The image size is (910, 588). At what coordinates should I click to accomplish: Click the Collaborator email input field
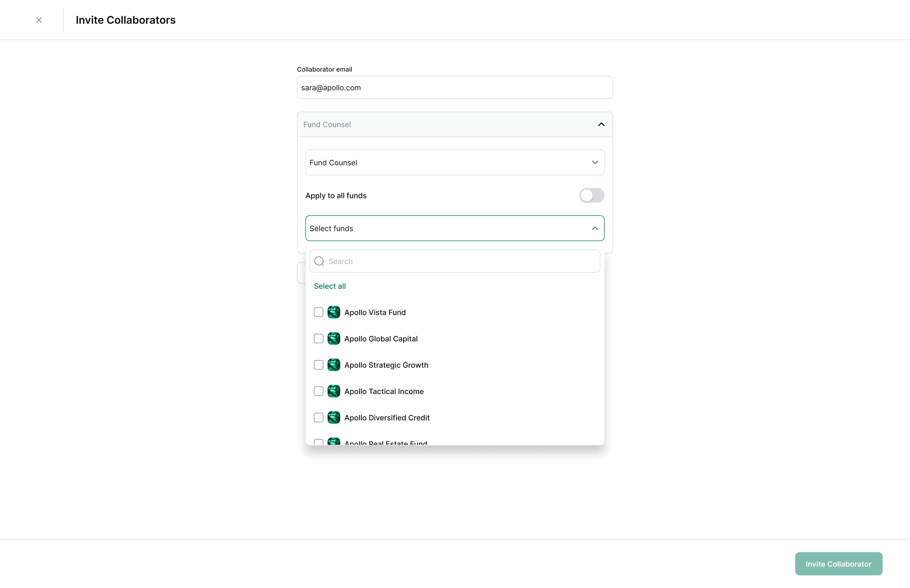coord(455,87)
